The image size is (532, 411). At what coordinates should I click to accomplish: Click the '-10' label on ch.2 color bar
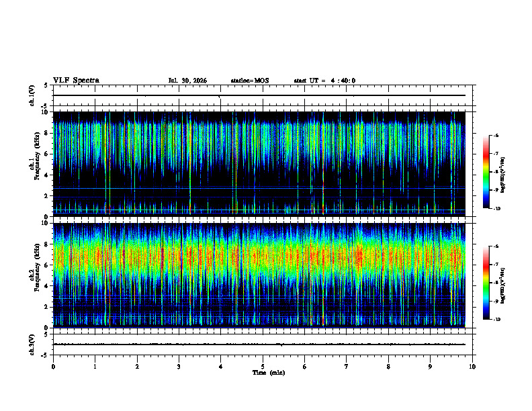tap(496, 320)
